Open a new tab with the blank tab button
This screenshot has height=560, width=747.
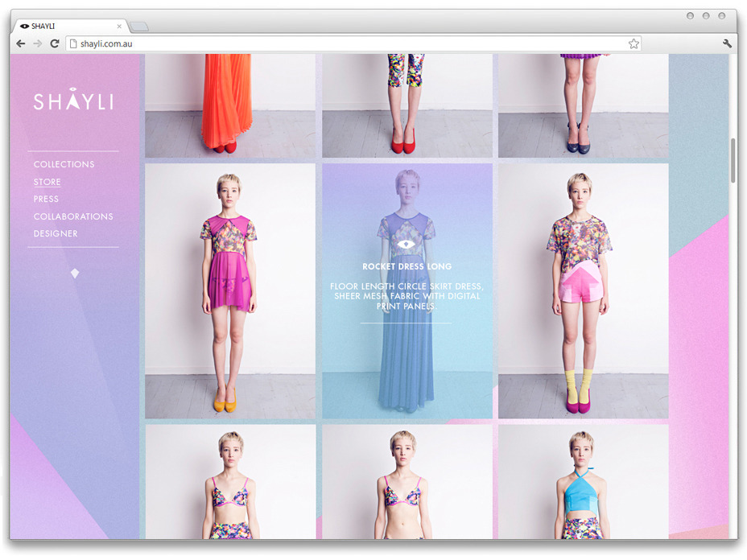[139, 27]
